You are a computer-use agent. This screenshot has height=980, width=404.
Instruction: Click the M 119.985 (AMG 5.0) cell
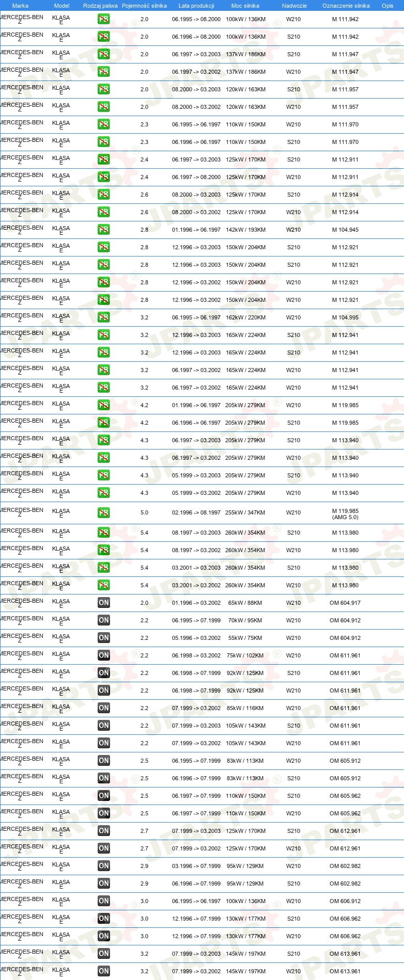pyautogui.click(x=345, y=514)
